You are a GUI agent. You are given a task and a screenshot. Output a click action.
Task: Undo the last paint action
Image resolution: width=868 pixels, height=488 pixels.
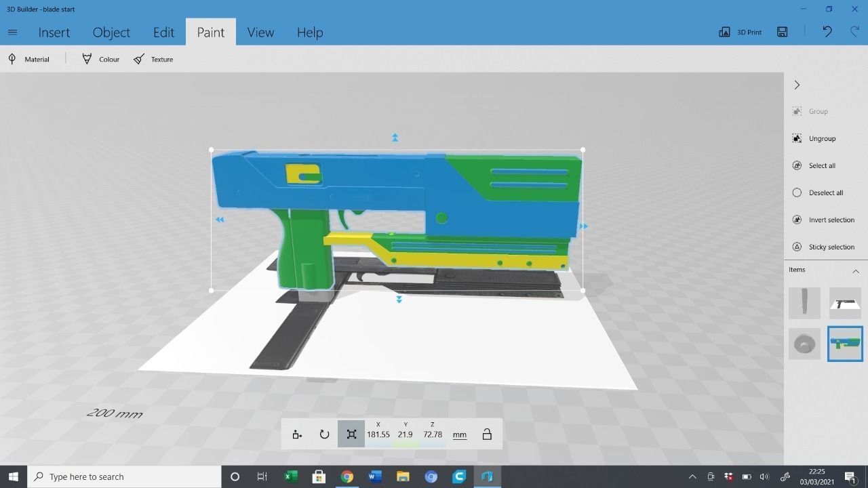(826, 30)
